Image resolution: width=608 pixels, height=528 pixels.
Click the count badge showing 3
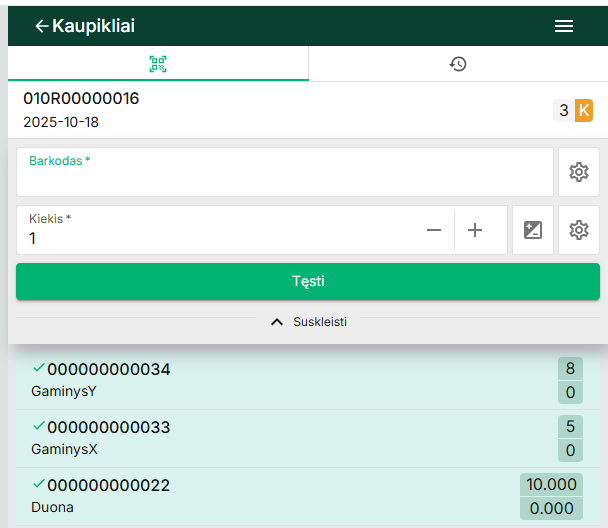coord(564,110)
